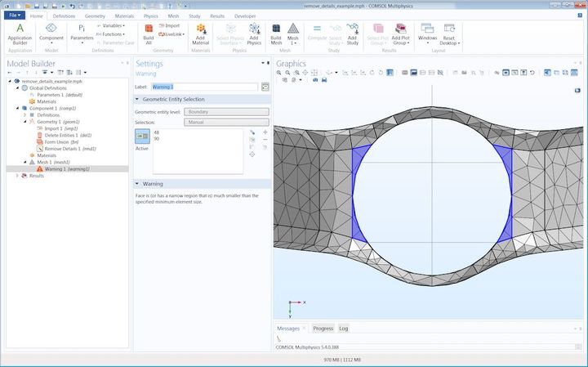Click Model Builder Collapse All icon
Image resolution: width=588 pixels, height=367 pixels.
pyautogui.click(x=60, y=72)
